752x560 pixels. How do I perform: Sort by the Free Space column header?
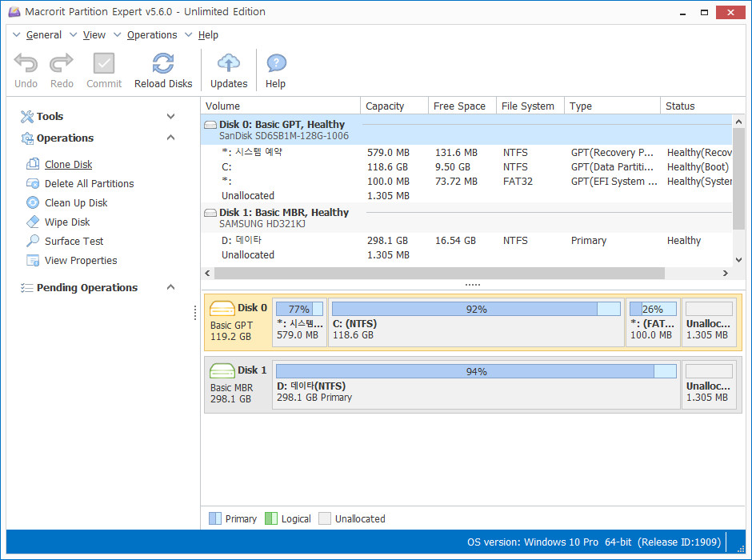click(462, 106)
